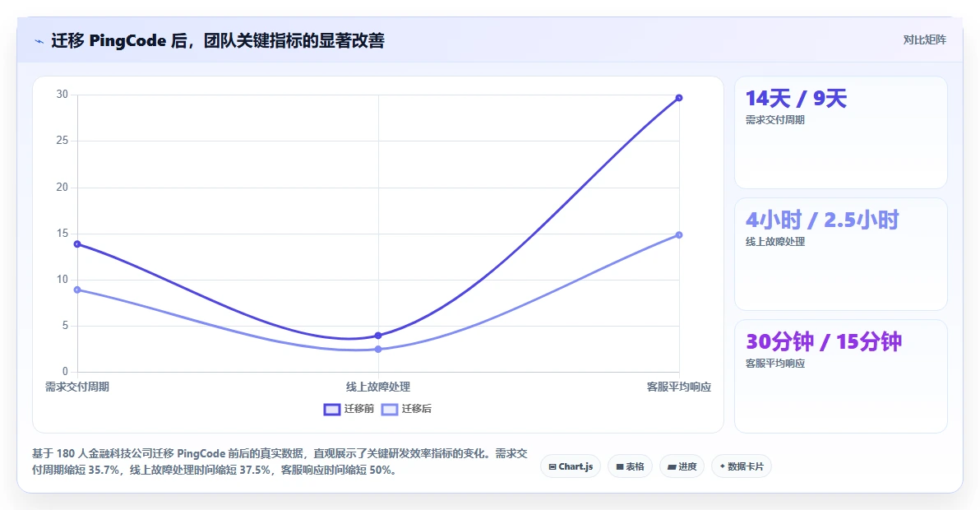Select the 进度 tag chip
The width and height of the screenshot is (980, 510).
coord(682,466)
